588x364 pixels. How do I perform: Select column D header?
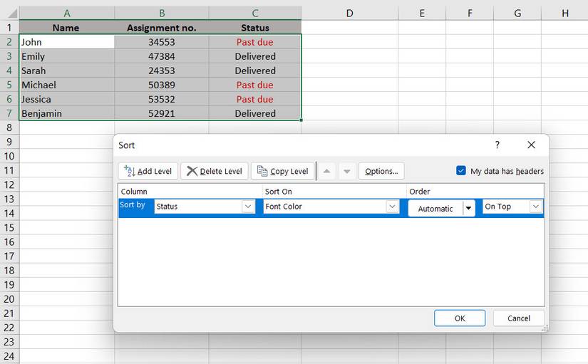coord(349,13)
